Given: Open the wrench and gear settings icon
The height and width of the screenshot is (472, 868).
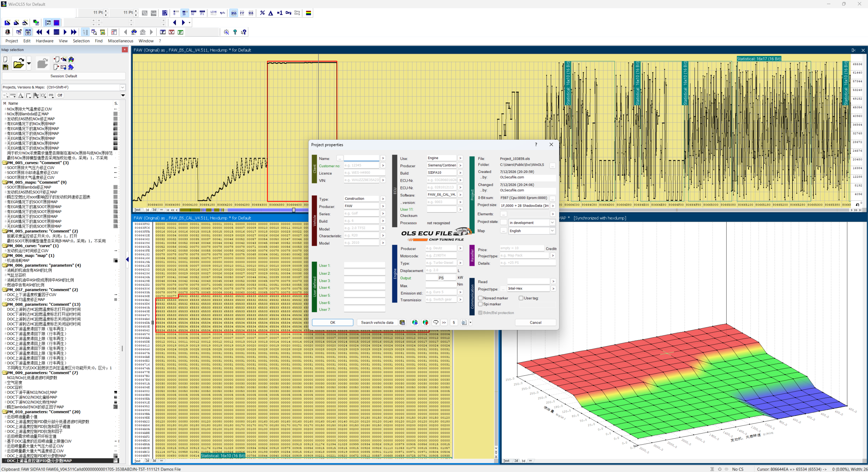Looking at the screenshot, I should coord(226,32).
